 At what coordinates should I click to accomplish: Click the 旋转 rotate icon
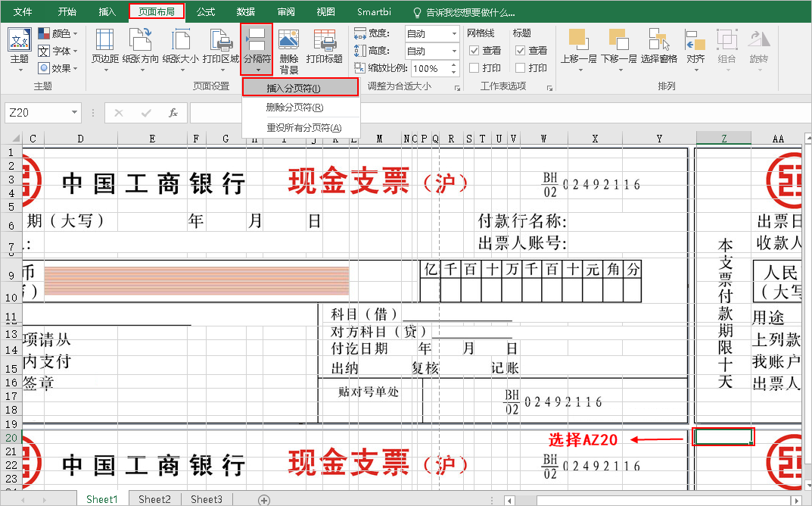759,49
